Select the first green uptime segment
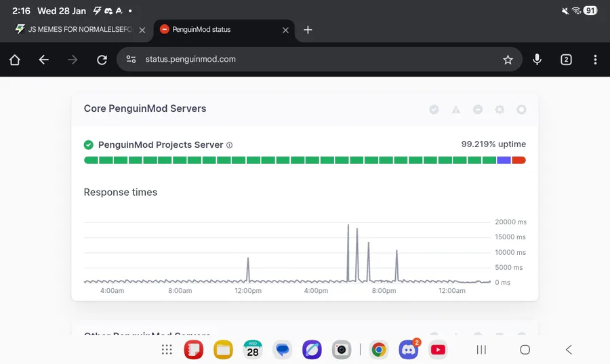The height and width of the screenshot is (364, 610). click(x=91, y=160)
